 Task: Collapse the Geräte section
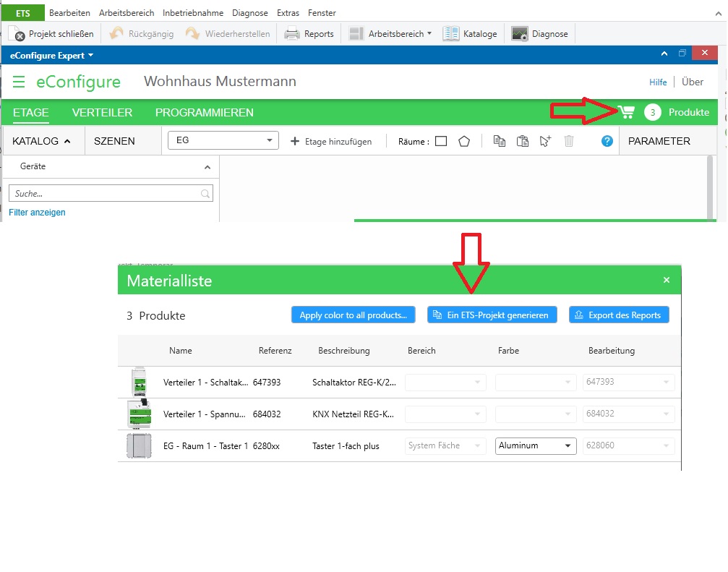pyautogui.click(x=207, y=166)
